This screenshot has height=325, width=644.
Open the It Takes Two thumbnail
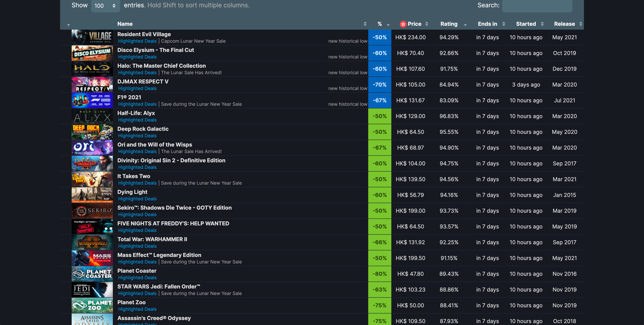pos(92,179)
